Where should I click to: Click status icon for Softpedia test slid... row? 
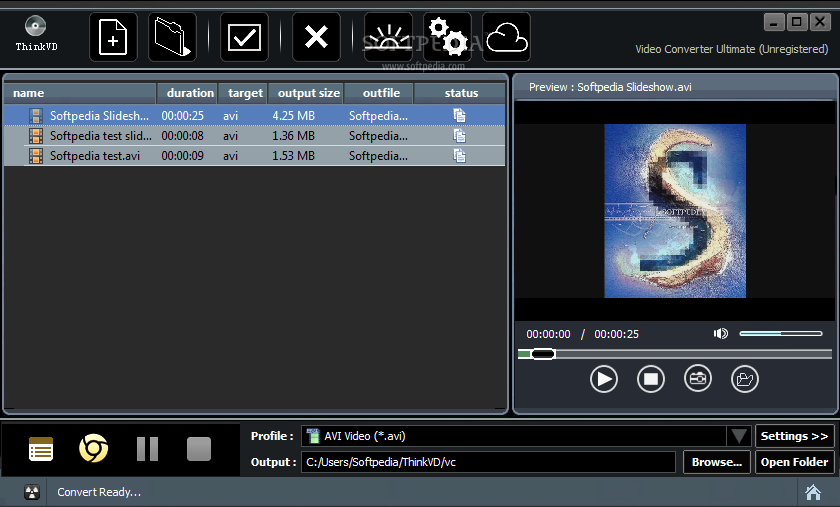pyautogui.click(x=459, y=136)
